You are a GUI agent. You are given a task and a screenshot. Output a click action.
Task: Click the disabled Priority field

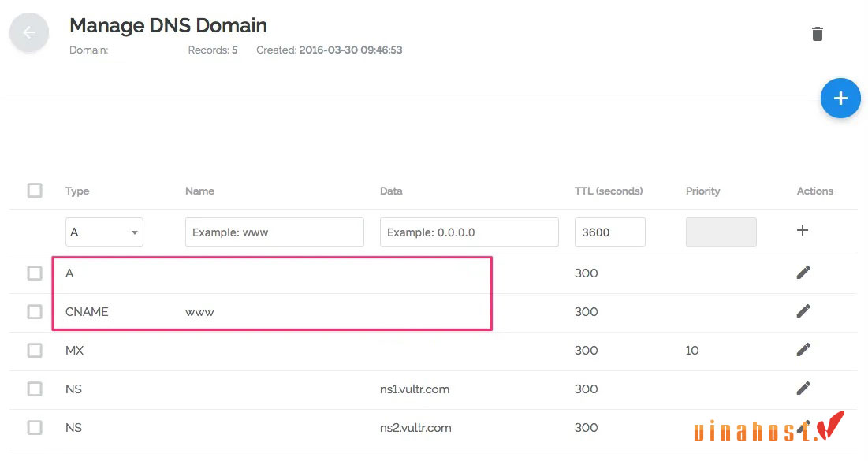coord(721,232)
